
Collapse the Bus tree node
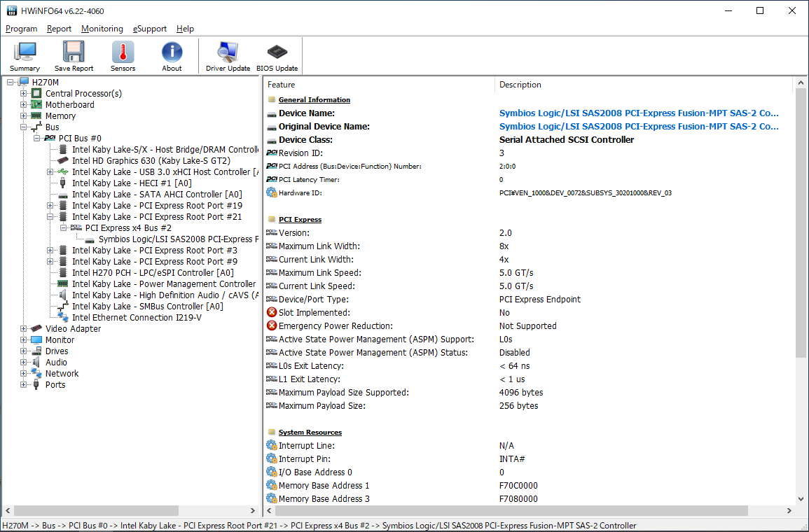click(x=23, y=127)
